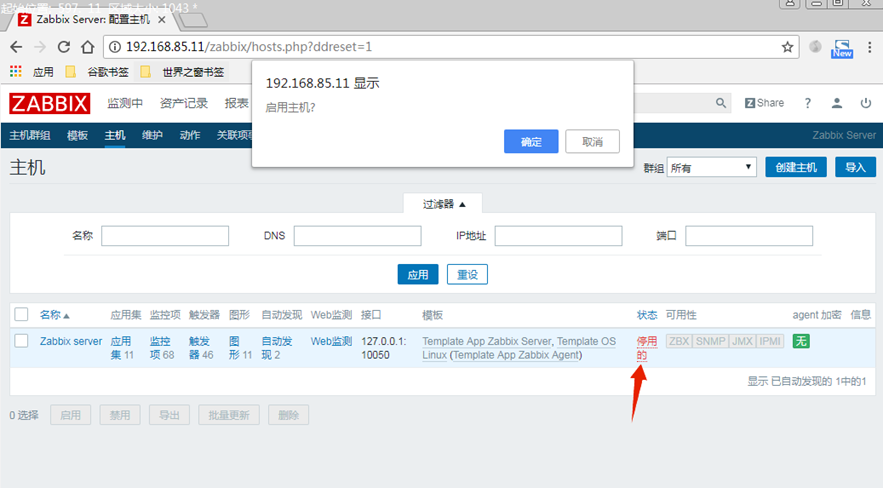Cancel the enable host dialog

592,141
